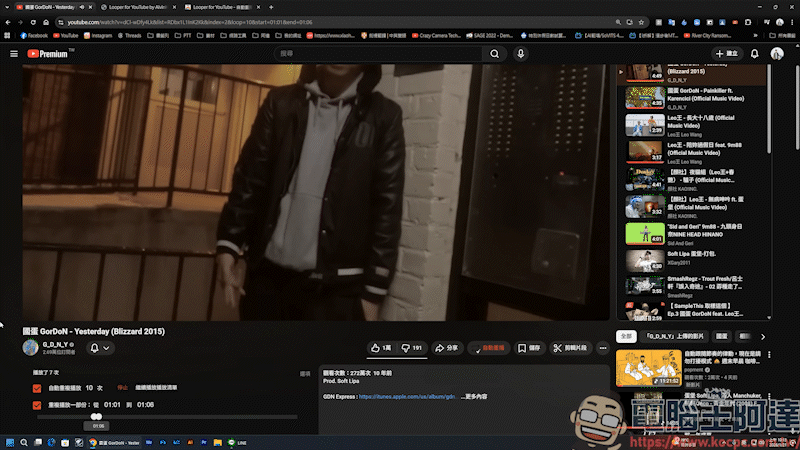Screen dimensions: 800x450
Task: Open River City Ransom bookmark
Action: [x=708, y=35]
